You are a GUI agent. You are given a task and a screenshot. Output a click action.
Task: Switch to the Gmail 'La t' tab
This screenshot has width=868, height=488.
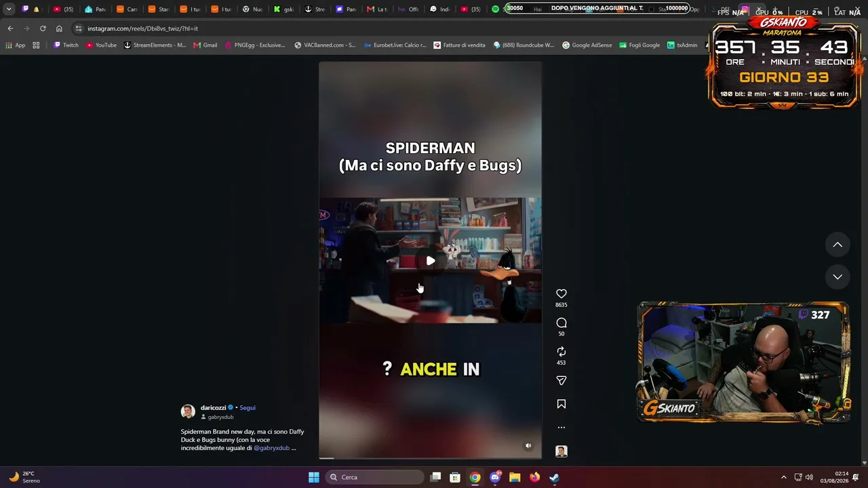pos(378,9)
